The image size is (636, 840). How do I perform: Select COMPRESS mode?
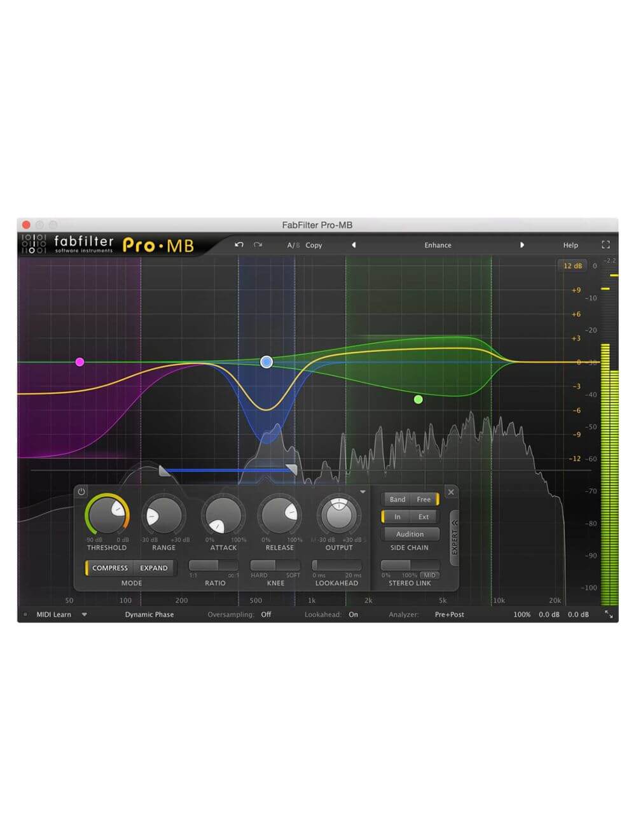pyautogui.click(x=109, y=568)
